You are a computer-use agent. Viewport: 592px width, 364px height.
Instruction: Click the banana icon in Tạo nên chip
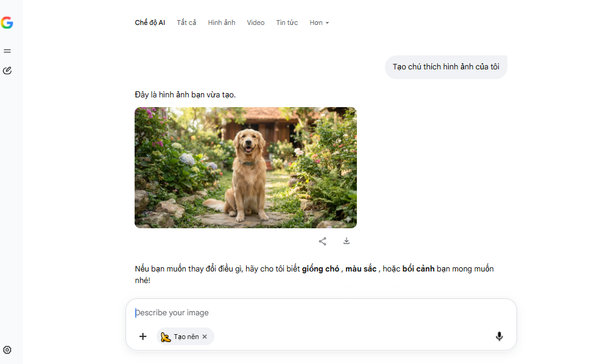tap(166, 337)
